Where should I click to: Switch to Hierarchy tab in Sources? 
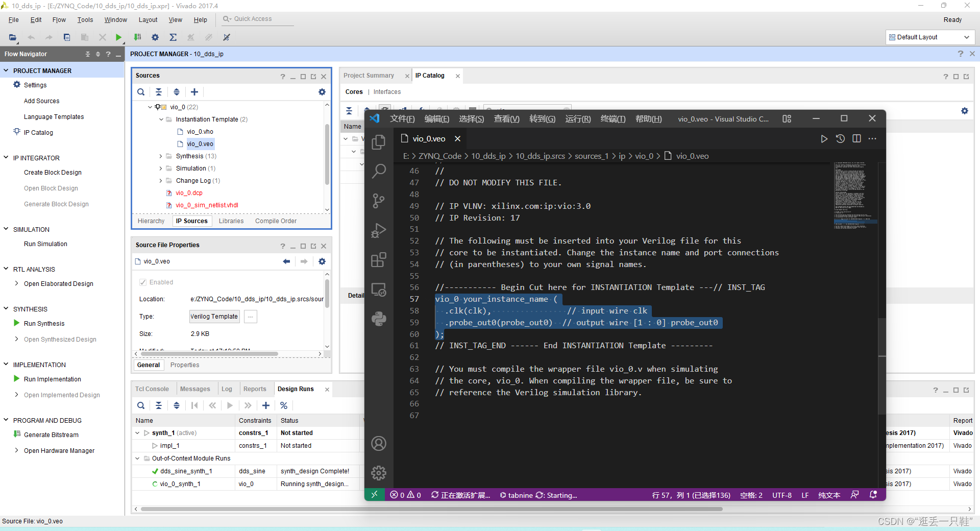pyautogui.click(x=151, y=221)
